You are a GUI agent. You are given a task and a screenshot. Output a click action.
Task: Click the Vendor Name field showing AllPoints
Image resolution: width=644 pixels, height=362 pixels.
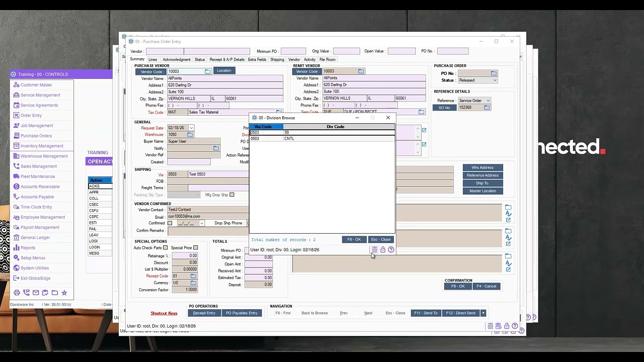(225, 78)
